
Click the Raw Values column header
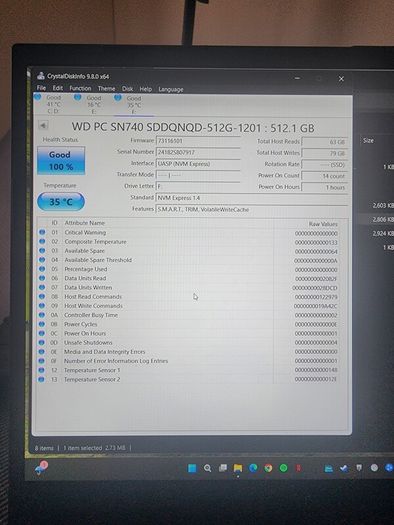pos(323,224)
